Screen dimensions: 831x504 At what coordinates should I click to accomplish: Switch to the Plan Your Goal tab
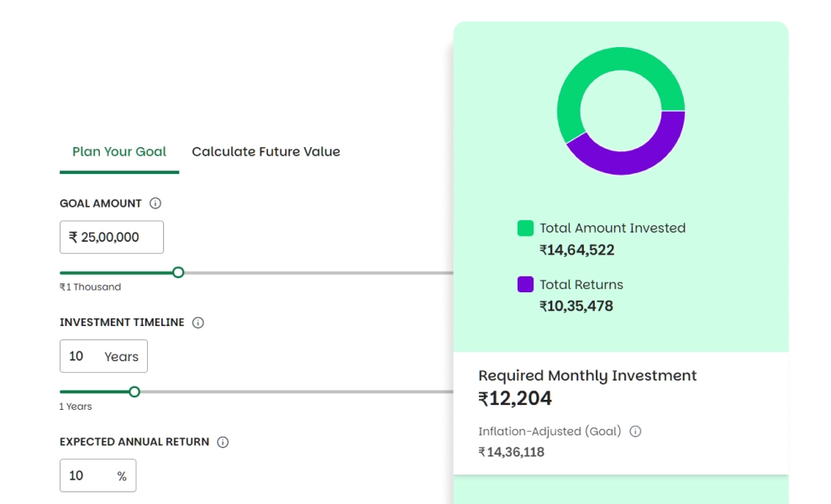(x=119, y=152)
